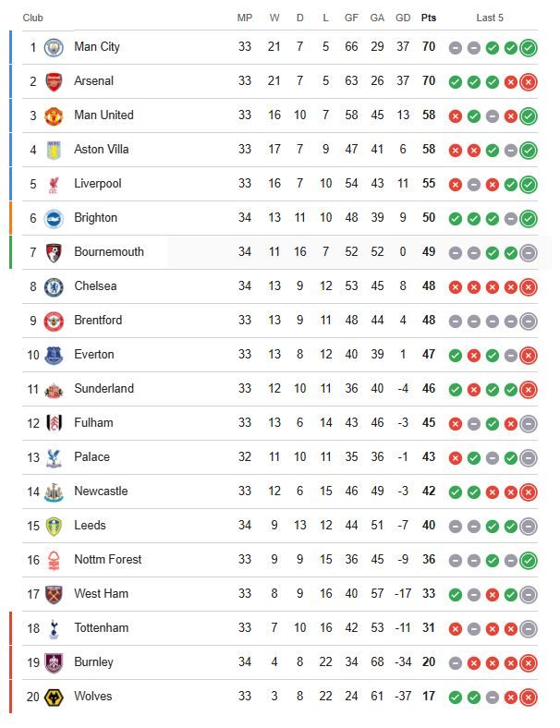This screenshot has height=728, width=560.
Task: Click the Everton club crest
Action: coord(54,355)
